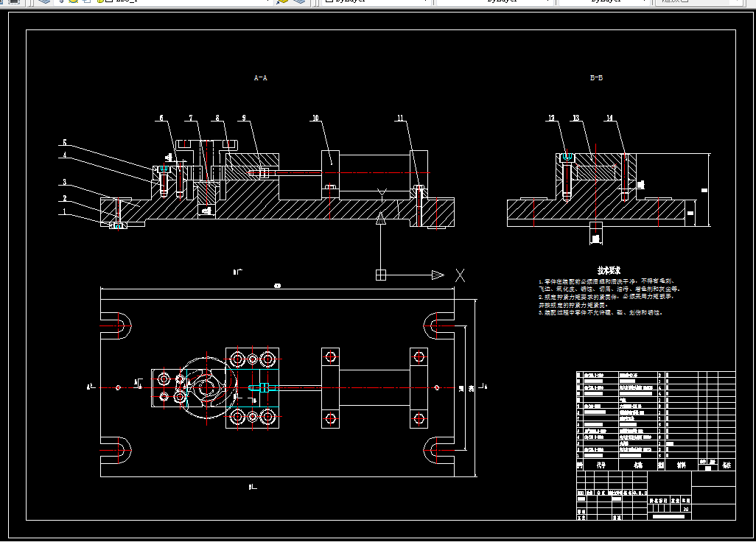Pick balloon number 13 in B-B view
The height and width of the screenshot is (542, 756).
(575, 118)
